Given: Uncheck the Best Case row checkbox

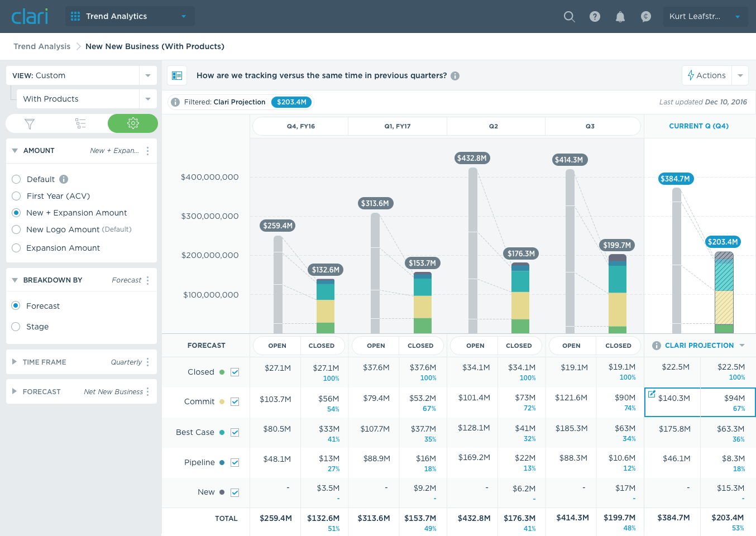Looking at the screenshot, I should coord(235,433).
